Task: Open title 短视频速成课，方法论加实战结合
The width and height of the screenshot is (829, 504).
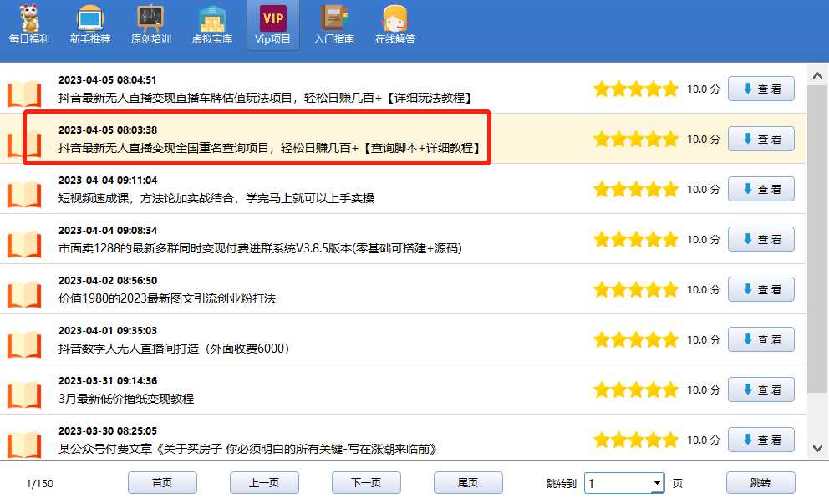Action: (216, 198)
